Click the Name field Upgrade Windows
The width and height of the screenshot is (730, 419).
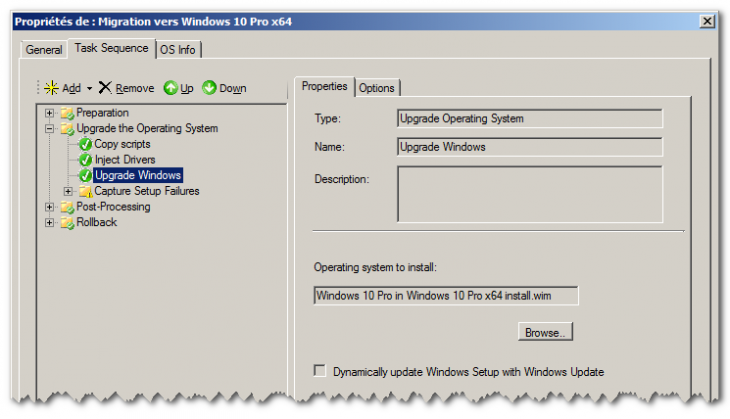coord(530,147)
